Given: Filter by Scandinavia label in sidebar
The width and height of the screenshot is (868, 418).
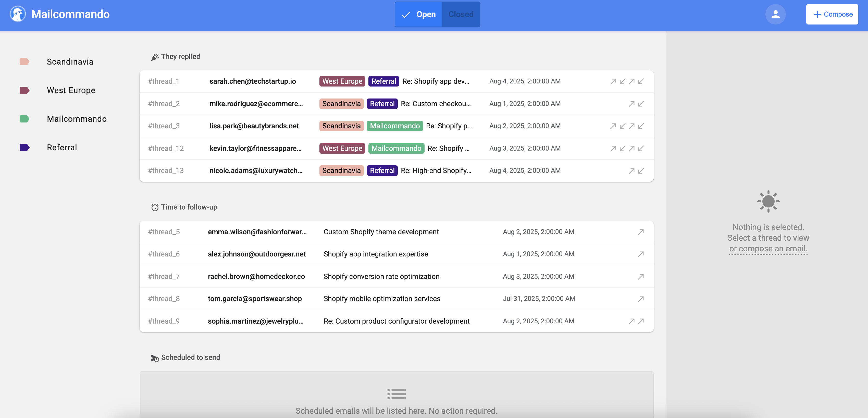Looking at the screenshot, I should 70,62.
